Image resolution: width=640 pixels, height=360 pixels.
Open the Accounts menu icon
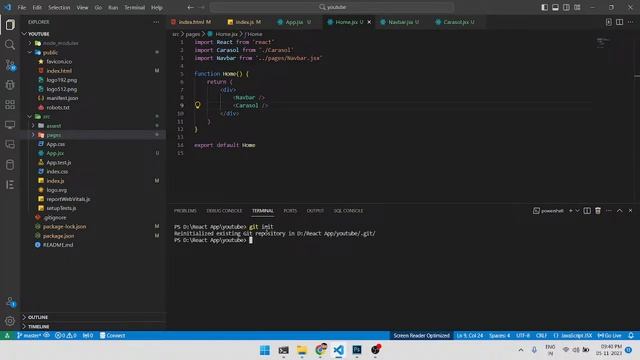click(x=10, y=302)
